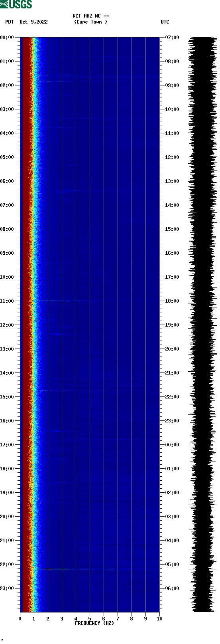This screenshot has height=644, width=220.
Task: Click PDT time label '07:00'
Action: click(7, 205)
